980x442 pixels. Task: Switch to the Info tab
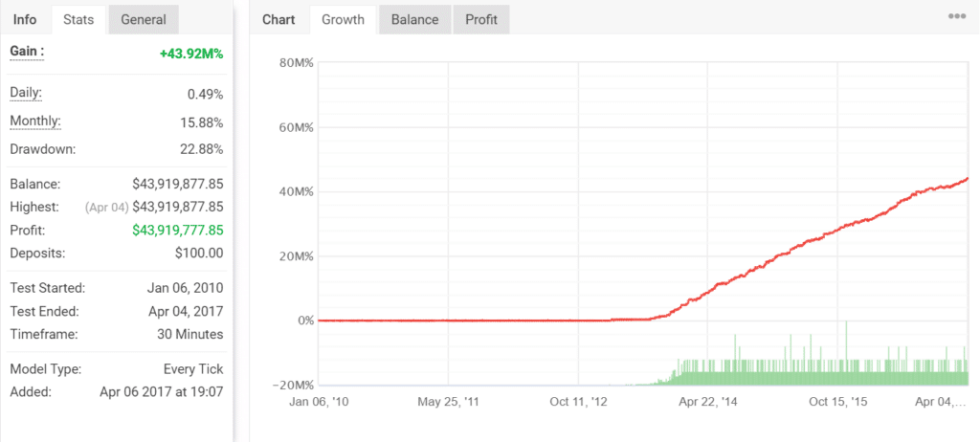click(25, 19)
